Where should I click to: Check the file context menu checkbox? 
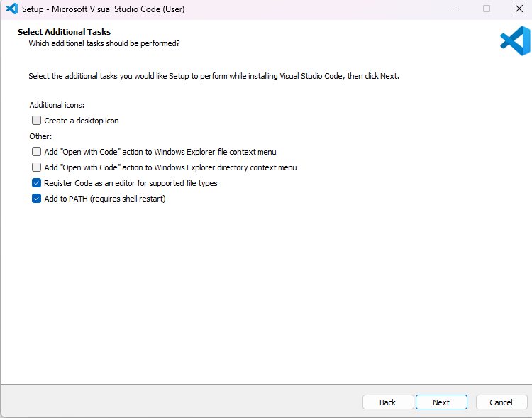36,152
